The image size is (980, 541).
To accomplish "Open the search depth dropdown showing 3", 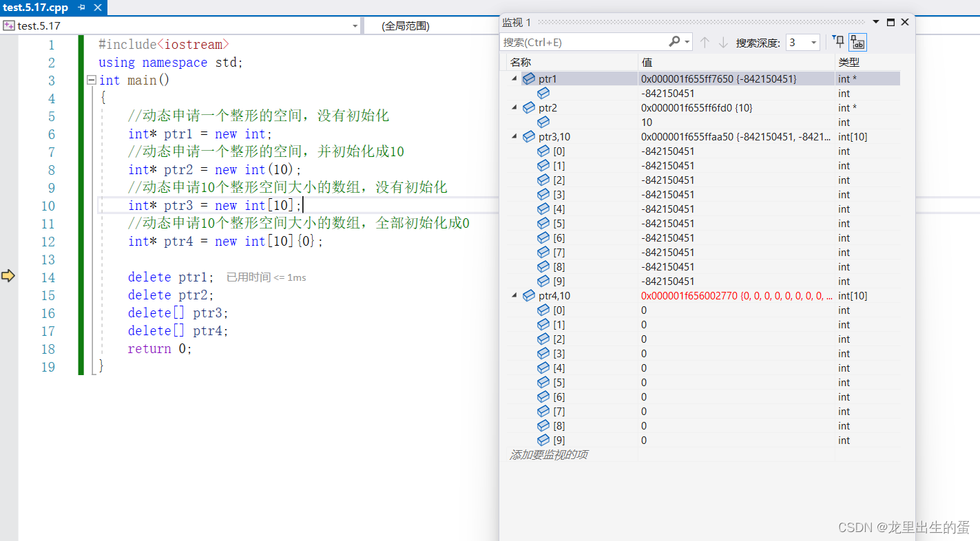I will [x=803, y=43].
